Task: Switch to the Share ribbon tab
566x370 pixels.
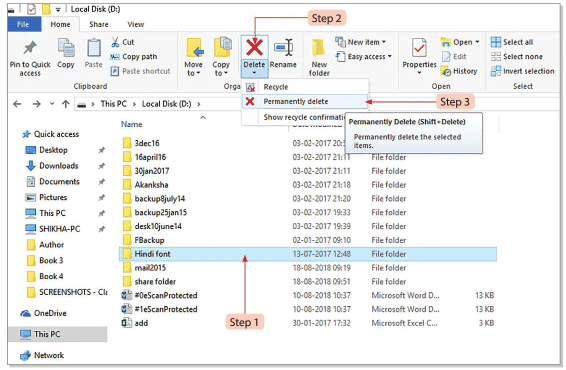Action: point(99,24)
